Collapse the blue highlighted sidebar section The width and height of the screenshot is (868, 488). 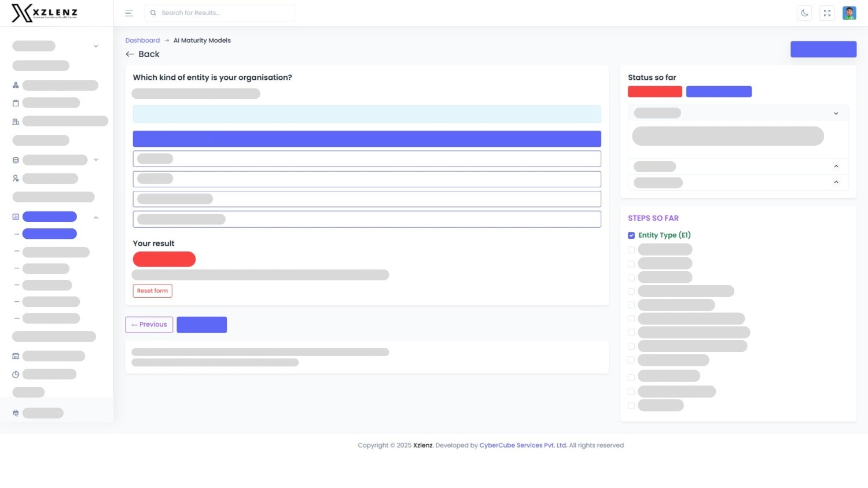coord(96,217)
